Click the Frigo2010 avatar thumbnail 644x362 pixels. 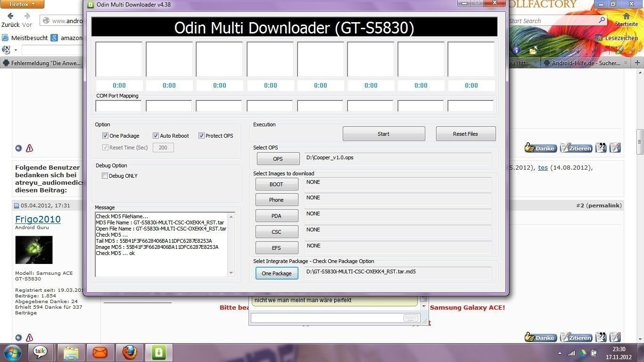click(34, 250)
